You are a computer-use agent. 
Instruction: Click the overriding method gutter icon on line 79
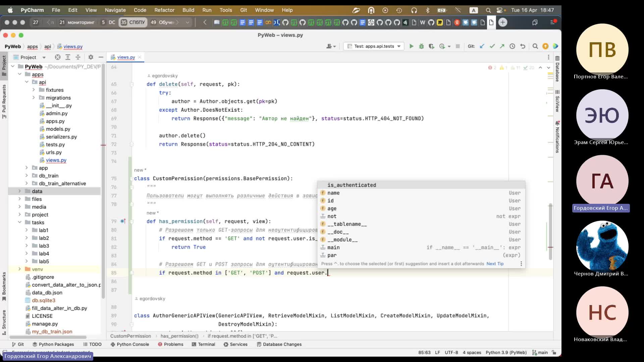click(123, 221)
